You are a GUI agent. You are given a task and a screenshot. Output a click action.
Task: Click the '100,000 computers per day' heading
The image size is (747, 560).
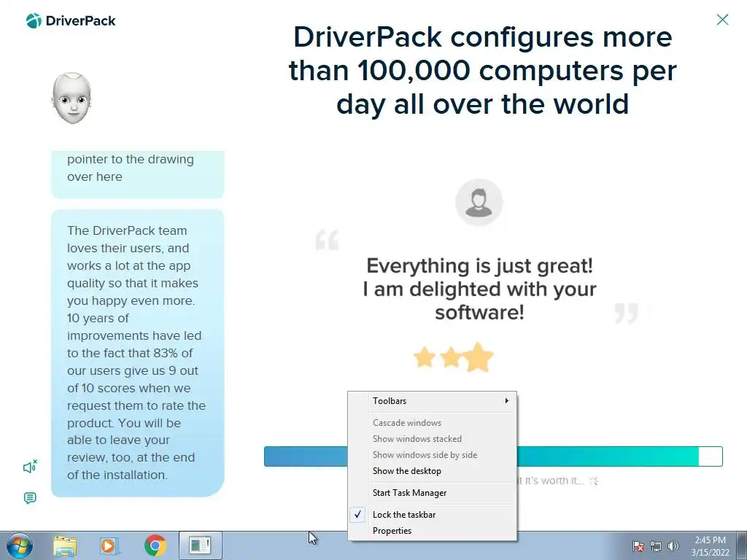click(482, 71)
